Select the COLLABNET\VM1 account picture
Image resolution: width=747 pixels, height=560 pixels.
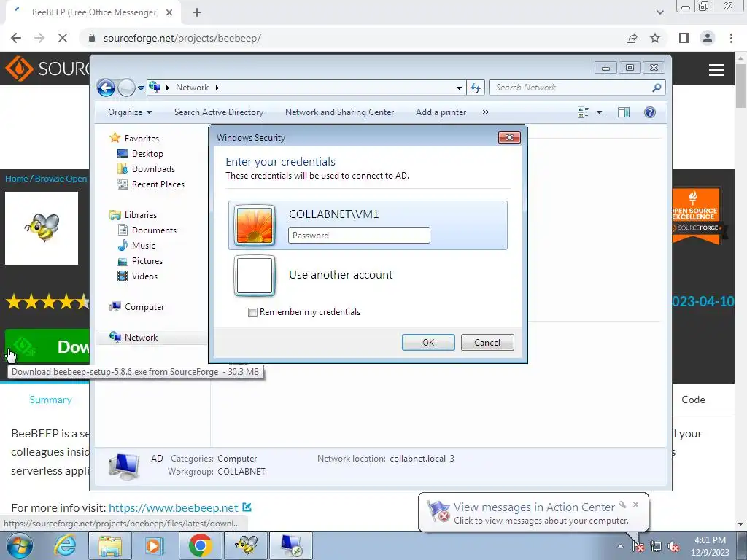click(255, 225)
